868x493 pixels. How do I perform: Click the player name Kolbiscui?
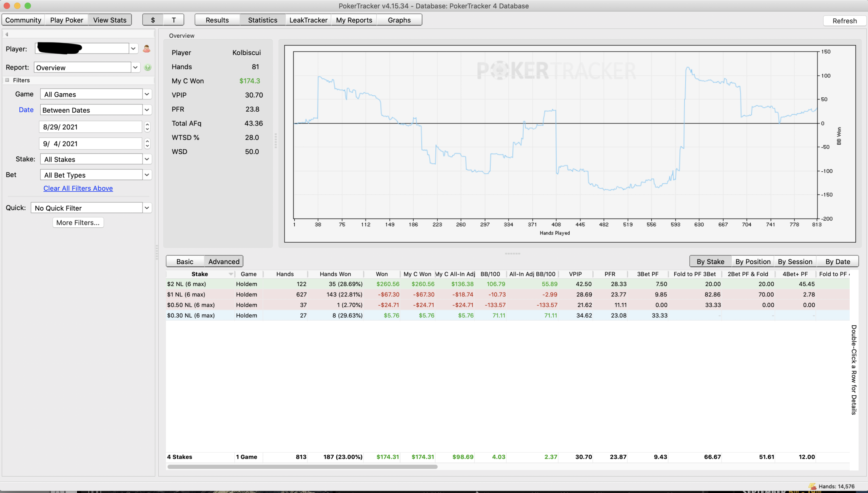coord(246,53)
